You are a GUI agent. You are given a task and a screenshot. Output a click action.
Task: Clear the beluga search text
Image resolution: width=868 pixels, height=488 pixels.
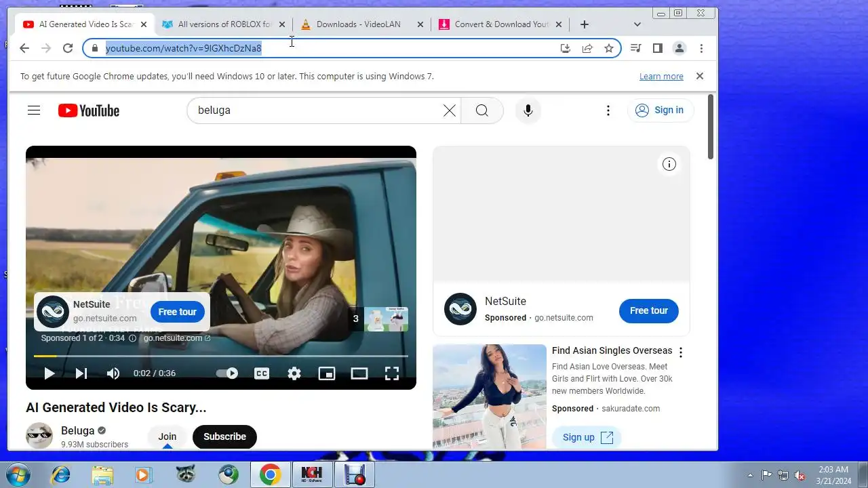coord(449,110)
